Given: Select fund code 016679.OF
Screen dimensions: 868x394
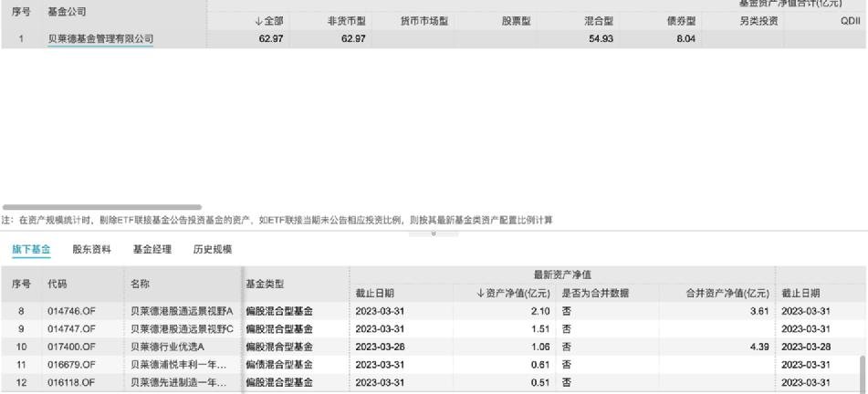Looking at the screenshot, I should pyautogui.click(x=71, y=365).
